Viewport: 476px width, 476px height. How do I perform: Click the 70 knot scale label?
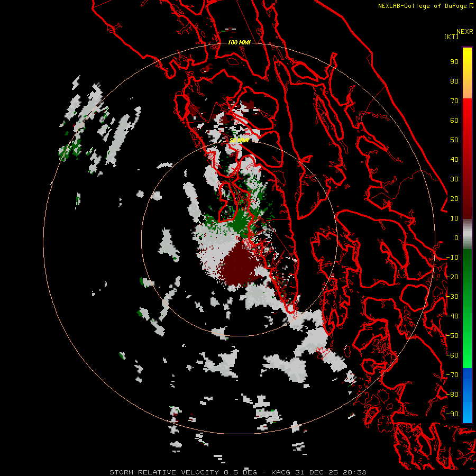coord(454,101)
